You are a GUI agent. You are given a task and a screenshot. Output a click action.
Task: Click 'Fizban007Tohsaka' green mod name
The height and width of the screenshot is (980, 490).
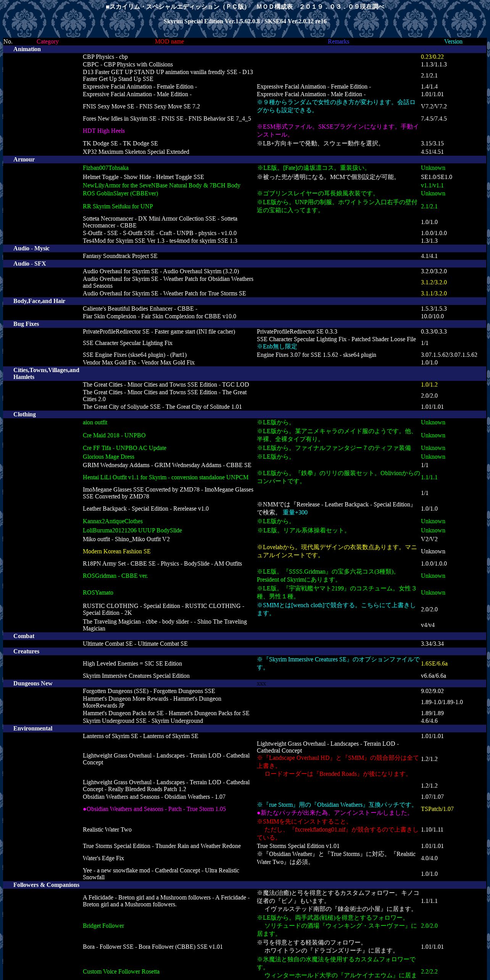pos(106,168)
